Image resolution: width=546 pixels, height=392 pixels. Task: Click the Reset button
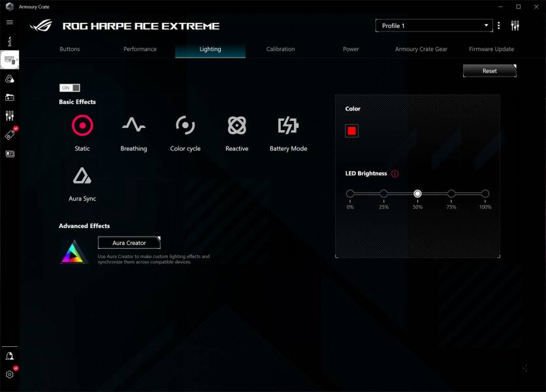pyautogui.click(x=490, y=71)
